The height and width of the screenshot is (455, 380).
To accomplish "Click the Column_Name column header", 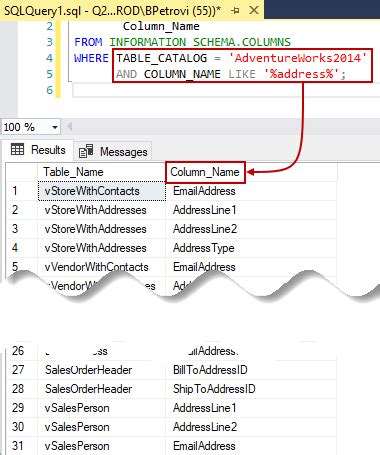I will click(x=205, y=172).
